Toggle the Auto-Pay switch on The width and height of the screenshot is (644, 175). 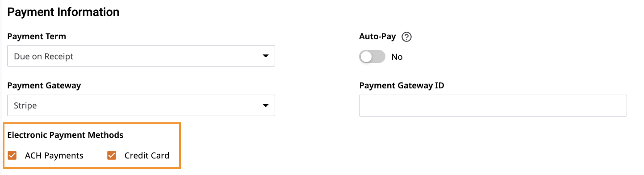point(372,57)
